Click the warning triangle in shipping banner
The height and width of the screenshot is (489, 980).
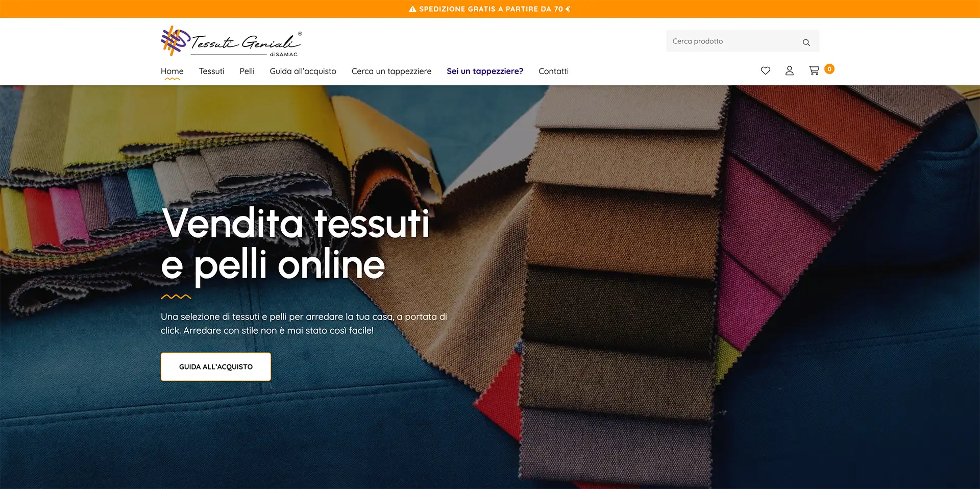pos(412,9)
